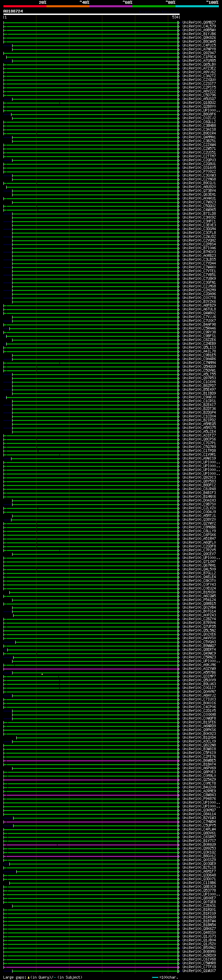The height and width of the screenshot is (980, 222).
Task: Open hit UniRef100_B5XM42
Action: (x=199, y=948)
